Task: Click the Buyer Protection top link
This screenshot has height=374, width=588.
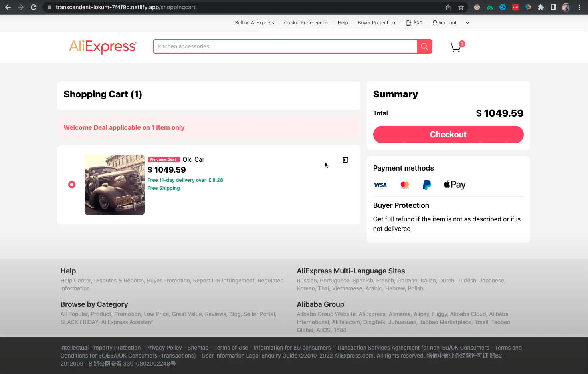Action: 376,23
